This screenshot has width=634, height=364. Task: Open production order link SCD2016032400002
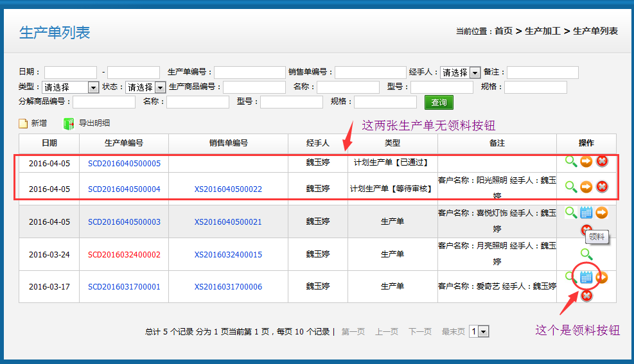124,255
